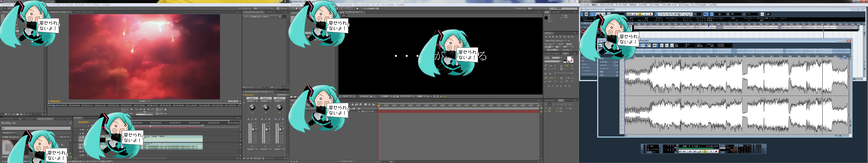Click the テンプレート search field
Viewport: 868px width, 163px height.
36,128
